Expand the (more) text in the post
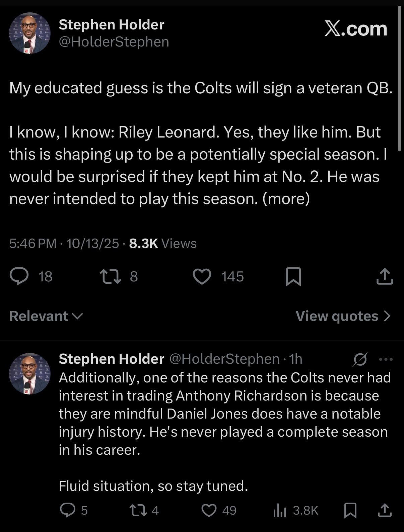The width and height of the screenshot is (404, 532). 286,198
